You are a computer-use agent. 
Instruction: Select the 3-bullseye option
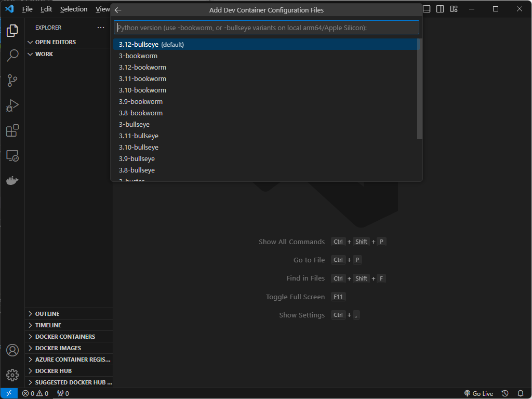[x=265, y=125]
